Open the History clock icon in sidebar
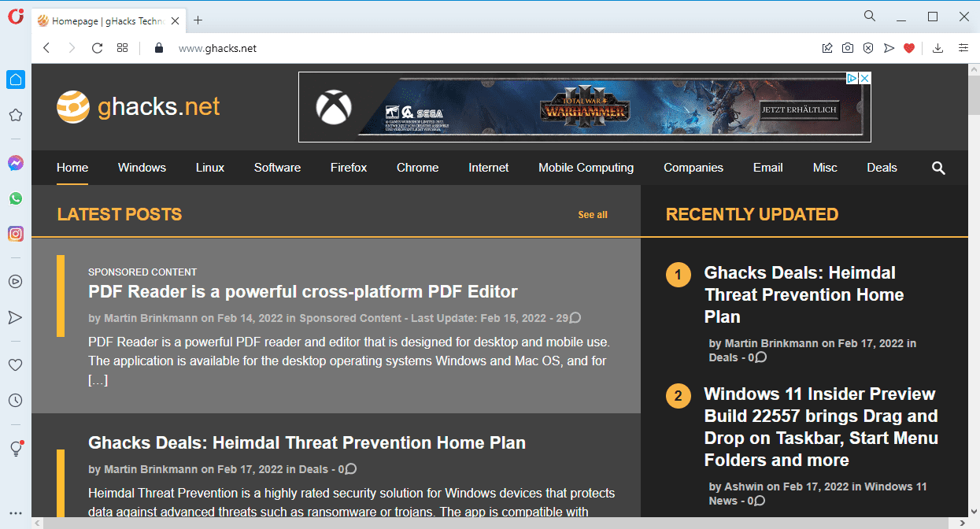This screenshot has height=529, width=980. [15, 401]
